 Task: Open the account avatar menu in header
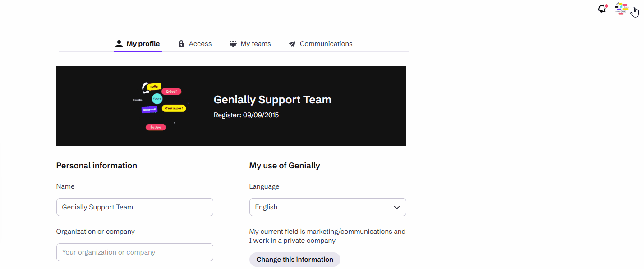click(x=621, y=9)
